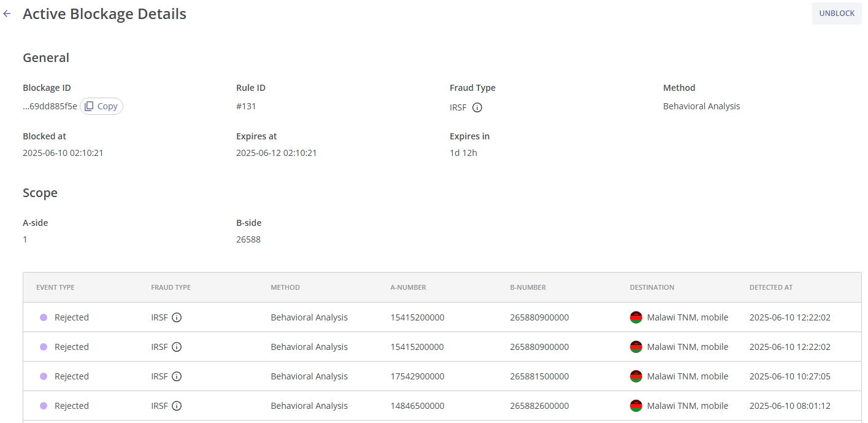The height and width of the screenshot is (423, 868).
Task: Click Malawi flag in row detected at 08:01:12
Action: point(636,406)
